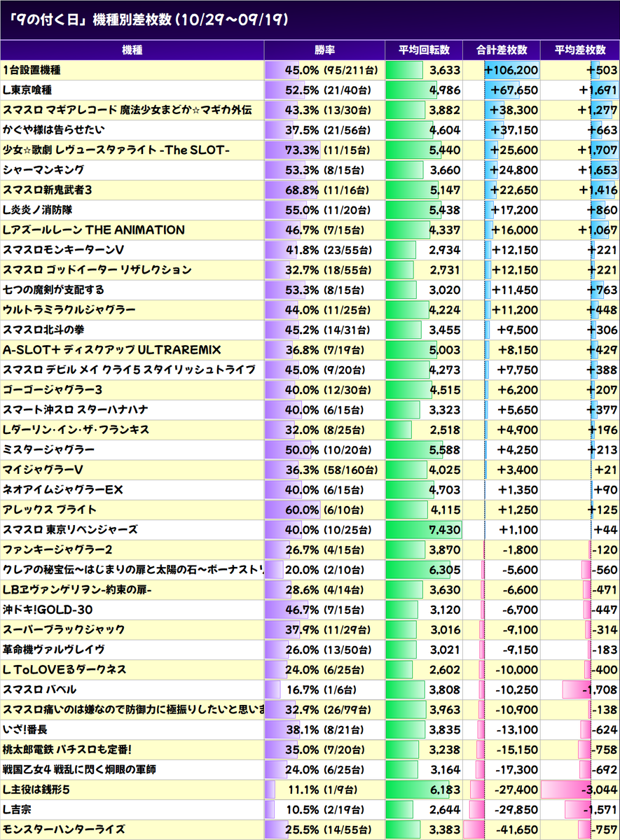
Task: Click the 平均回転数 column header
Action: (424, 50)
